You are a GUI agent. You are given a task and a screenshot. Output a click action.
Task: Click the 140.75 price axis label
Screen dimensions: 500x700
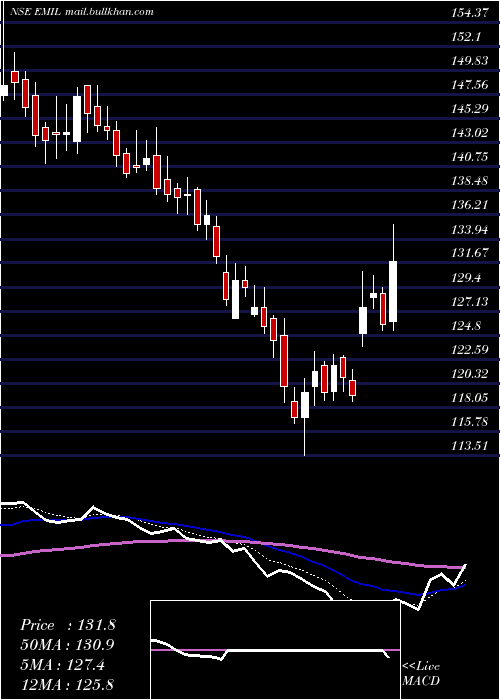point(469,157)
